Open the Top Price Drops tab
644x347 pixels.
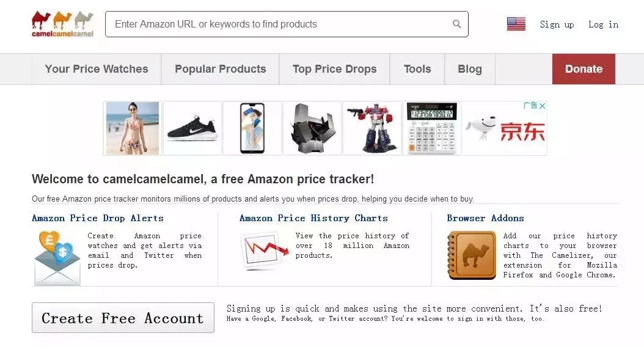pyautogui.click(x=334, y=69)
